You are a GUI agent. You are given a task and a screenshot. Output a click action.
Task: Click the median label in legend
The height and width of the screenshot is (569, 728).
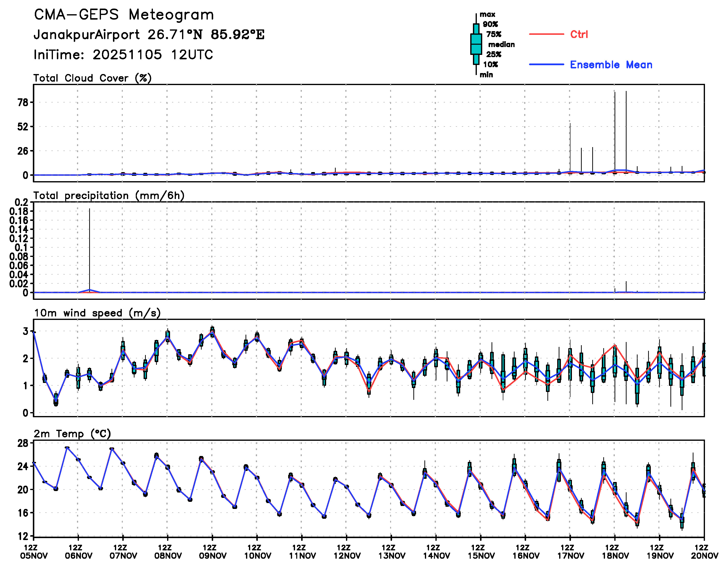click(501, 44)
